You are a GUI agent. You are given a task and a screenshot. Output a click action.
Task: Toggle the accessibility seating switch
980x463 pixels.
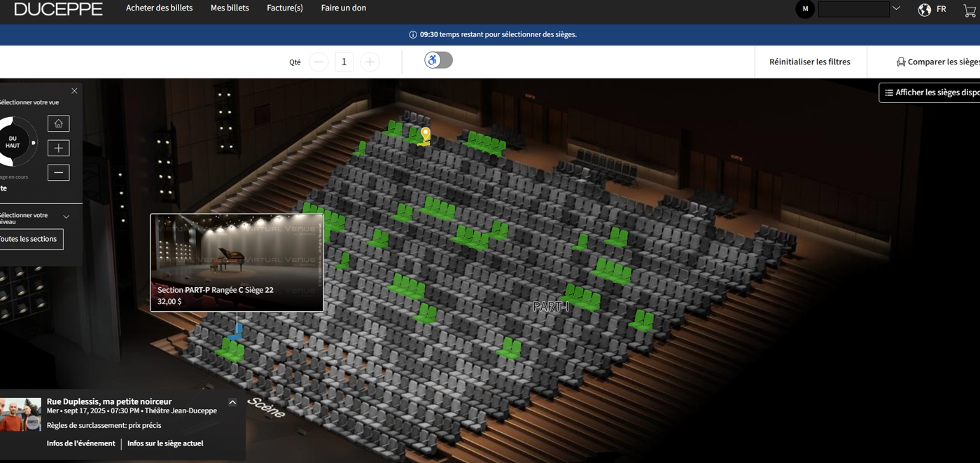pyautogui.click(x=438, y=60)
